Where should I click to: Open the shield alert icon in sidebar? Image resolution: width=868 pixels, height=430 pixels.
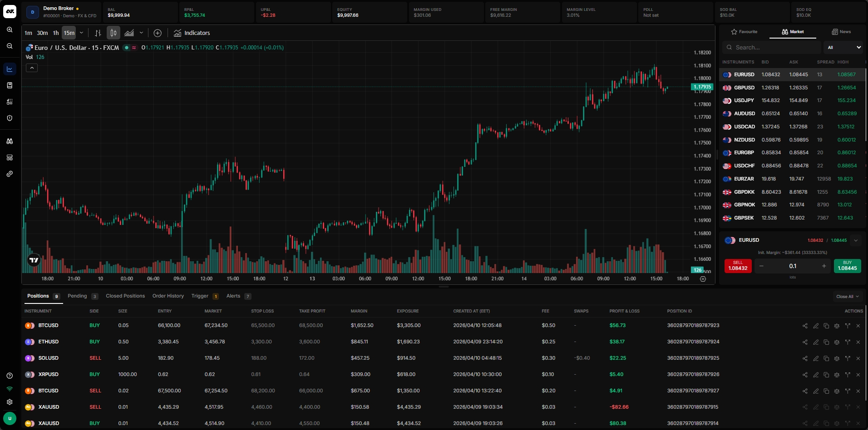tap(10, 118)
